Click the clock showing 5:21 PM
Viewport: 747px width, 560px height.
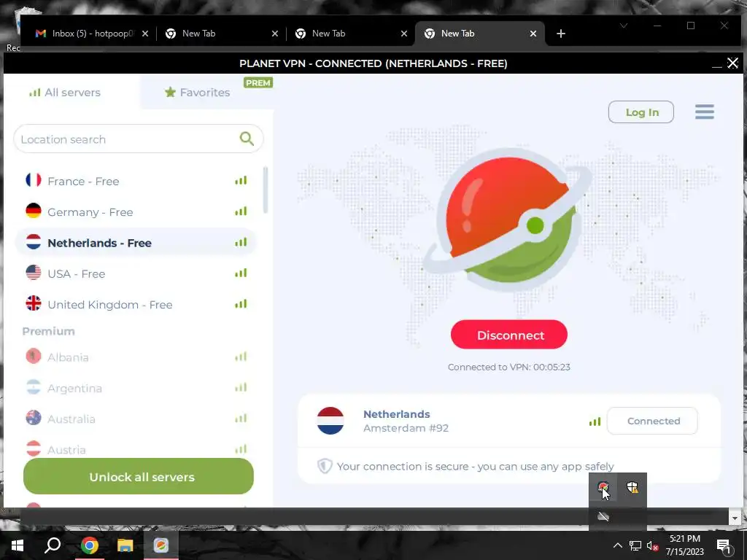point(684,539)
